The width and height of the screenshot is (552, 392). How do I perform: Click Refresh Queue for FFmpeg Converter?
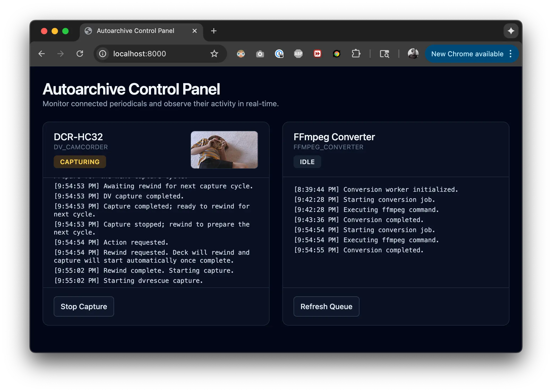[x=326, y=306]
